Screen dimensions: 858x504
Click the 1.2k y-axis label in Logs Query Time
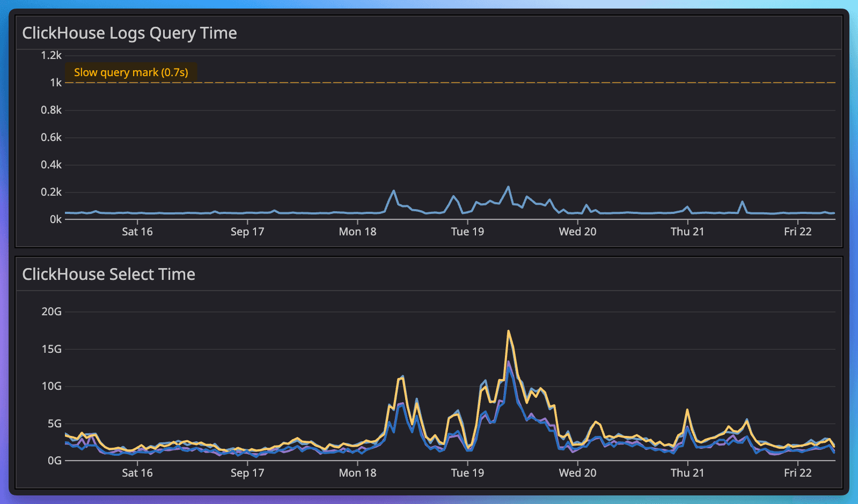52,55
